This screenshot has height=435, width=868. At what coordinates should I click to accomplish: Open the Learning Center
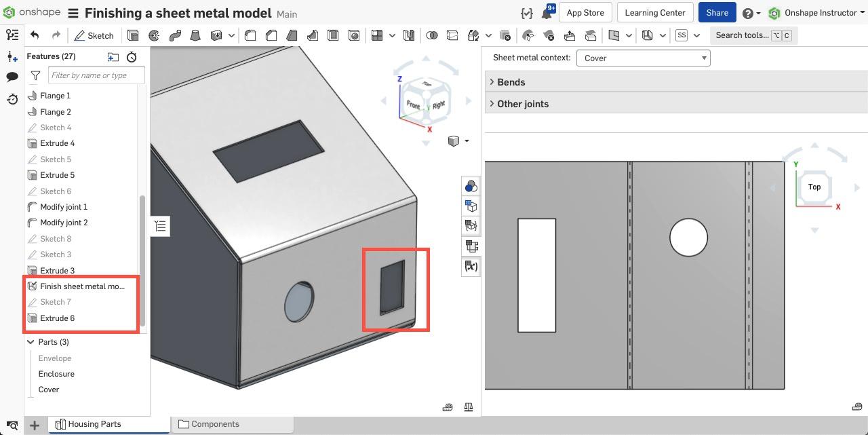[654, 12]
